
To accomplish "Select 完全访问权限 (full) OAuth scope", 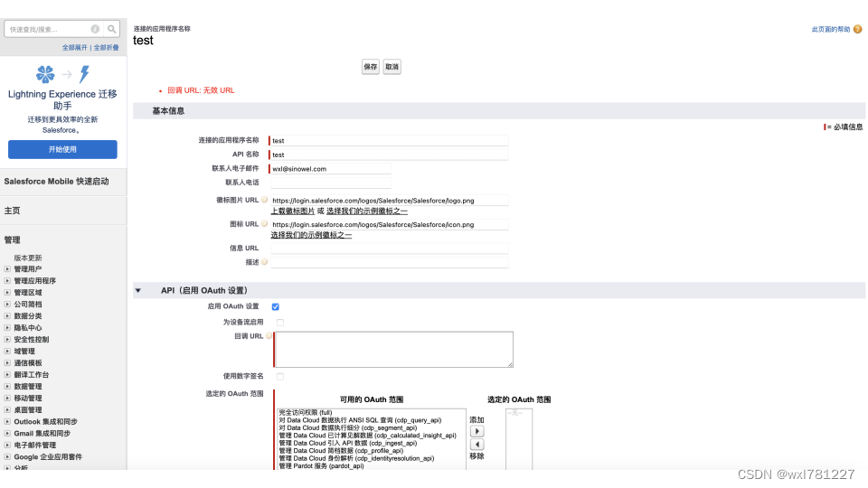I will (306, 413).
